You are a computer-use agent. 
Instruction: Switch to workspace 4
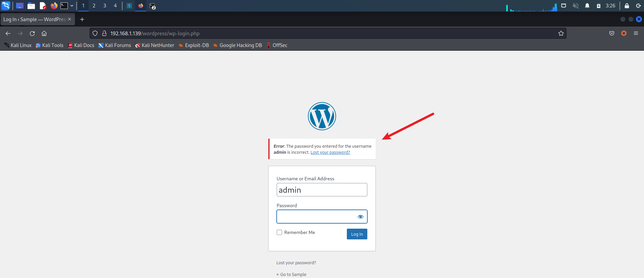(115, 6)
